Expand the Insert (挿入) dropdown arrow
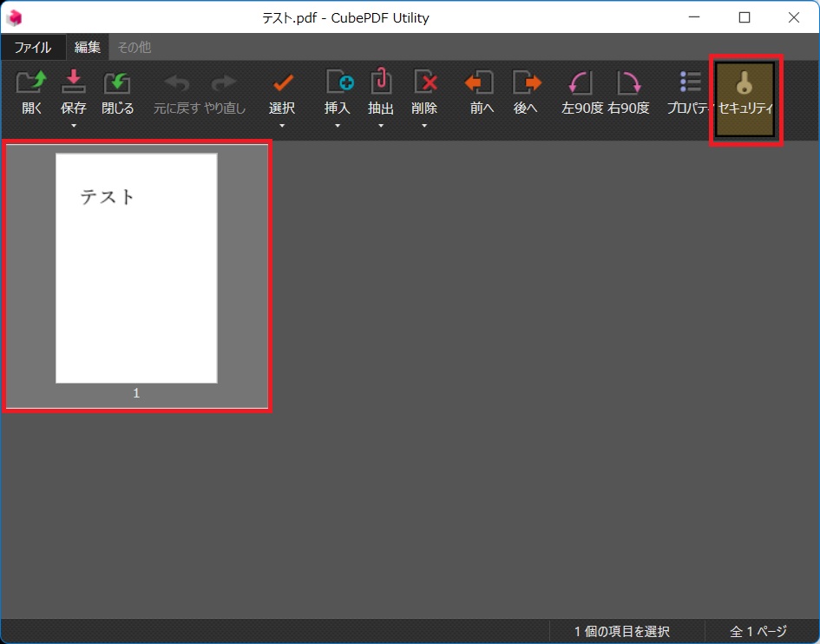The image size is (820, 644). [x=338, y=126]
